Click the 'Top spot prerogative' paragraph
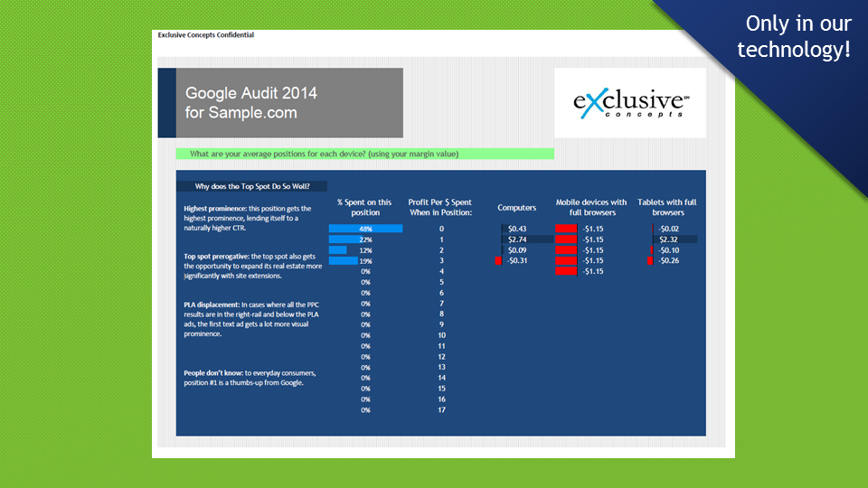This screenshot has width=868, height=488. click(x=252, y=266)
